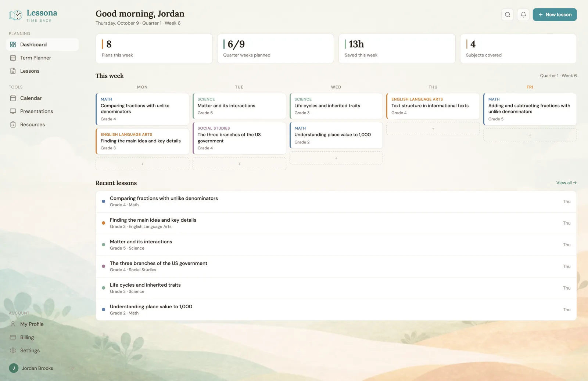Open the Billing page

pyautogui.click(x=42, y=337)
